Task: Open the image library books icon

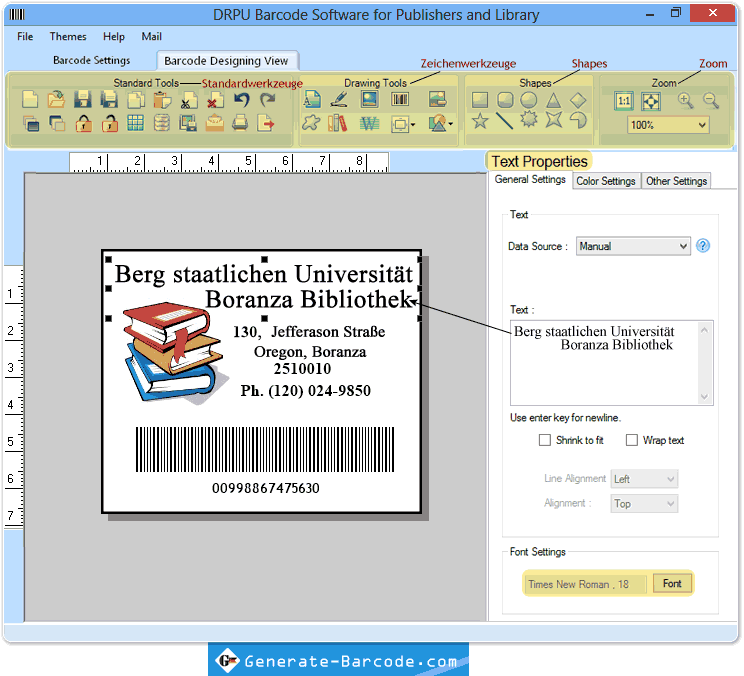Action: pyautogui.click(x=338, y=123)
